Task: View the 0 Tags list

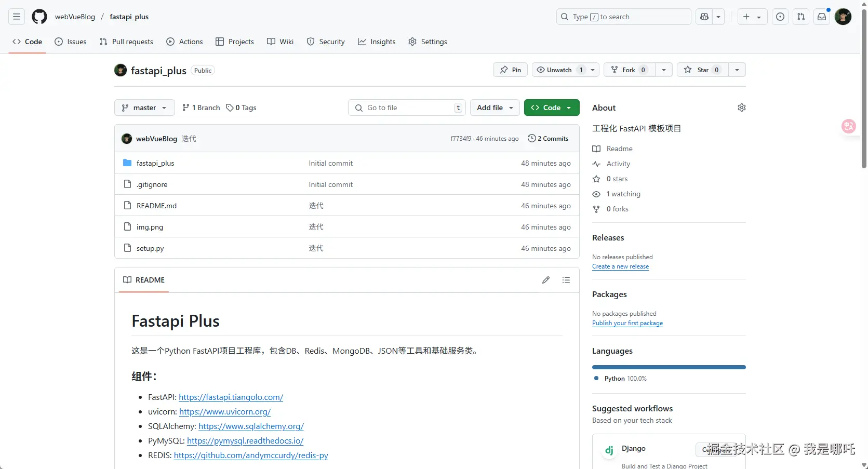Action: [241, 108]
